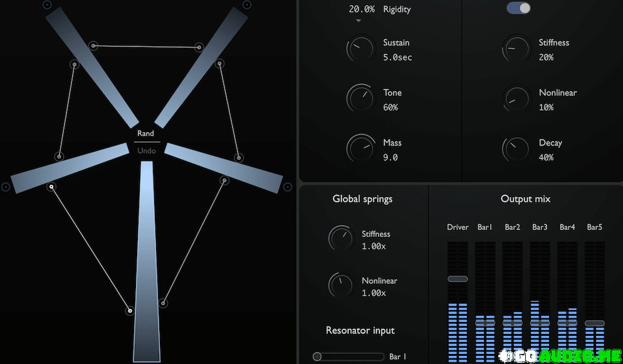Click the Decay value 40%
Viewport: 623px width, 364px height.
547,158
